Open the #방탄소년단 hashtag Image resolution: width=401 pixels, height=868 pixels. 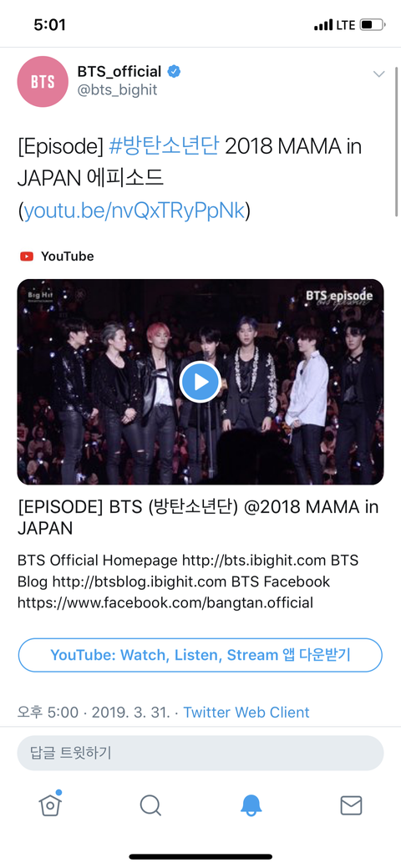[x=165, y=148]
